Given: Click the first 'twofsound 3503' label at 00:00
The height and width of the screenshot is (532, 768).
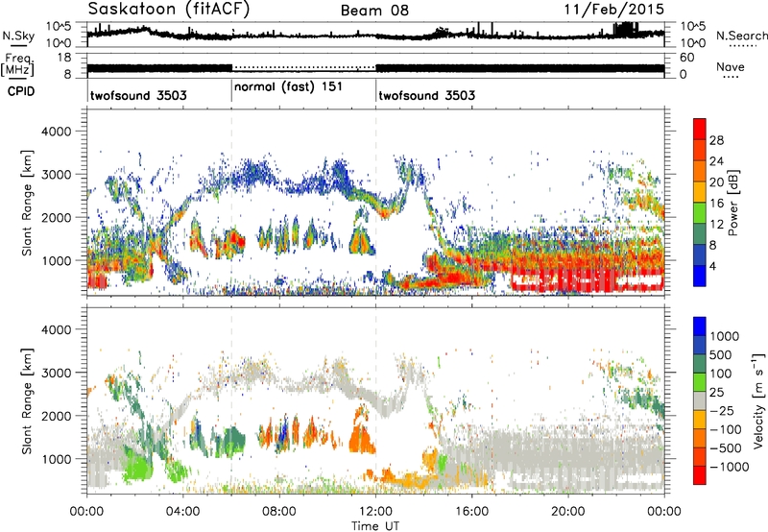Looking at the screenshot, I should pyautogui.click(x=138, y=95).
